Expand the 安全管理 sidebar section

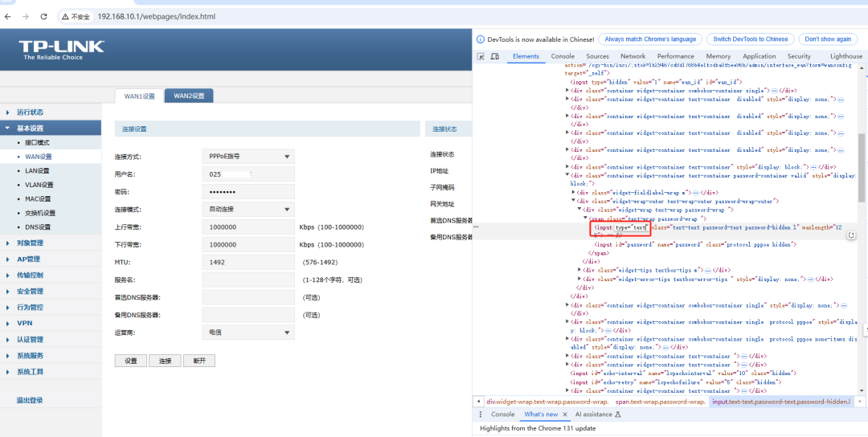tap(31, 292)
